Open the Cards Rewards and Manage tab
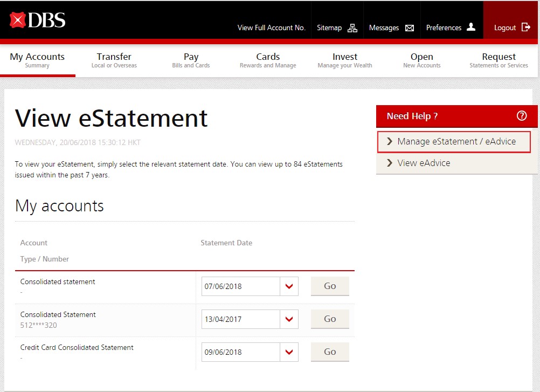540x392 pixels. coord(268,60)
